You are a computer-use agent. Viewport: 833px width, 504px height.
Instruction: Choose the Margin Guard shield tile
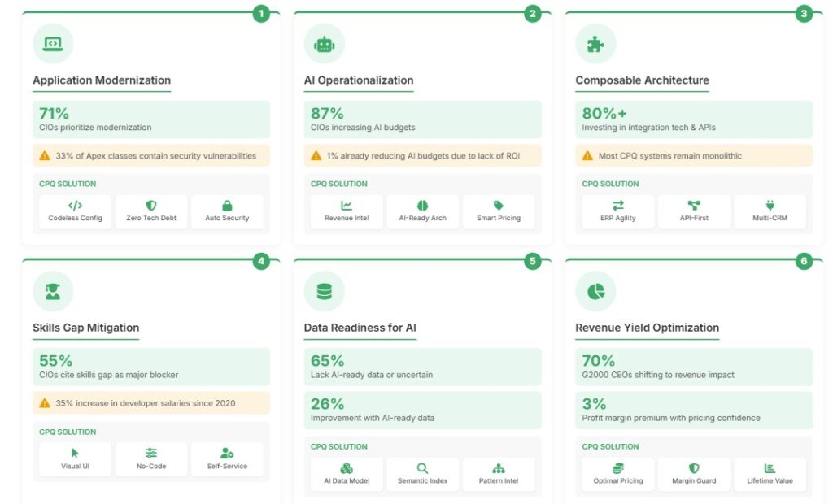[x=694, y=474]
